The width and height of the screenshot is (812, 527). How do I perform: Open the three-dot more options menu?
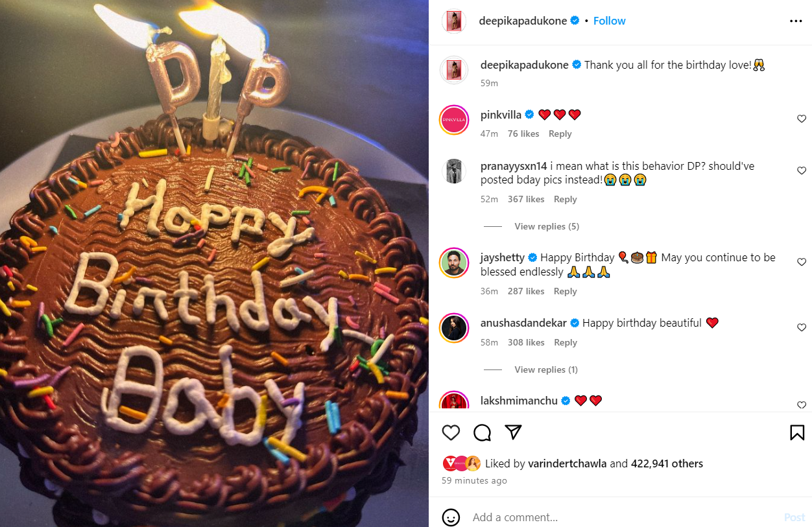click(796, 21)
